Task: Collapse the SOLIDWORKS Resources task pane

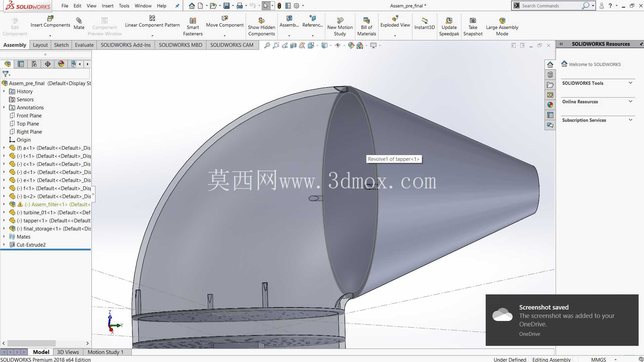Action: point(561,44)
